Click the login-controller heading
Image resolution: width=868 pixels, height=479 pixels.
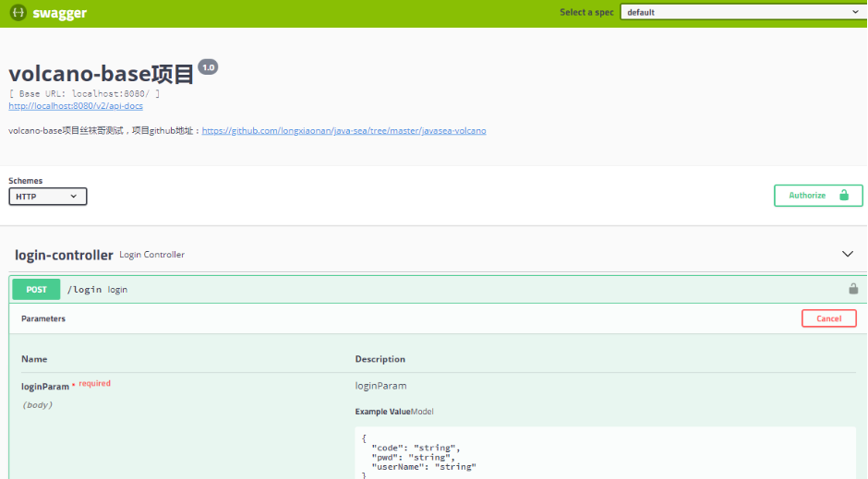[x=64, y=255]
